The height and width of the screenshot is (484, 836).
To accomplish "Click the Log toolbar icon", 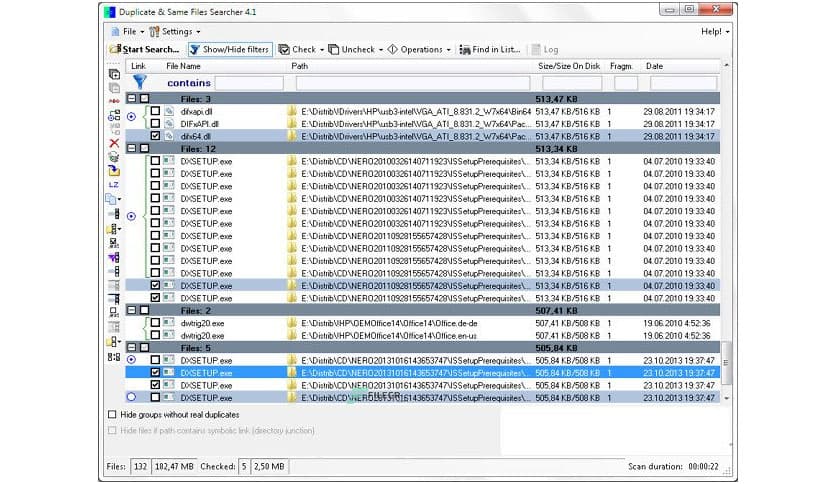I will coord(536,49).
